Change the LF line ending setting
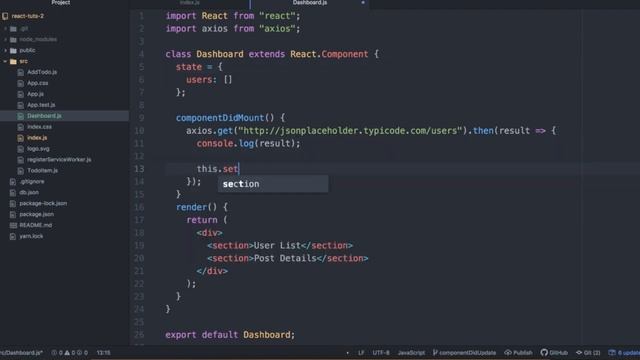The width and height of the screenshot is (640, 360). (361, 353)
